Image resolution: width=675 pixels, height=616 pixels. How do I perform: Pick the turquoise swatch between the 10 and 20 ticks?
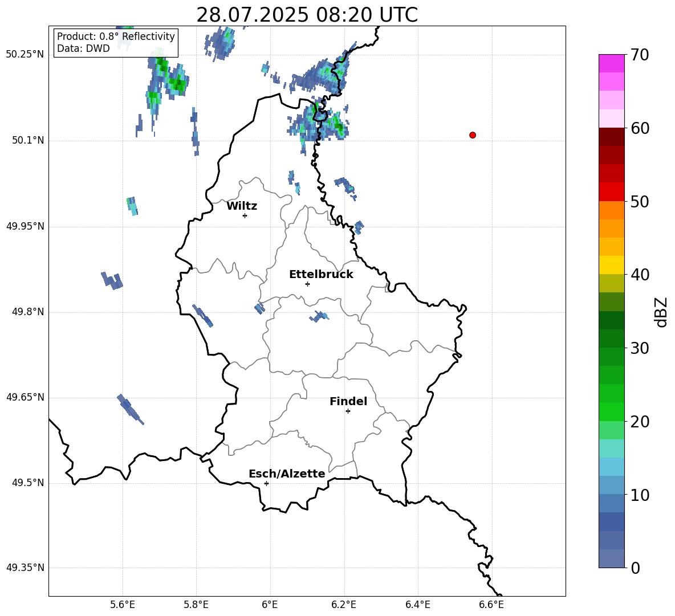point(612,448)
